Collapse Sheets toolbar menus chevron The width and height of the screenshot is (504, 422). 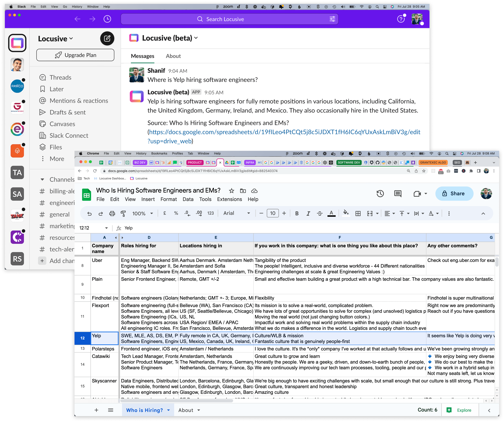tap(483, 213)
